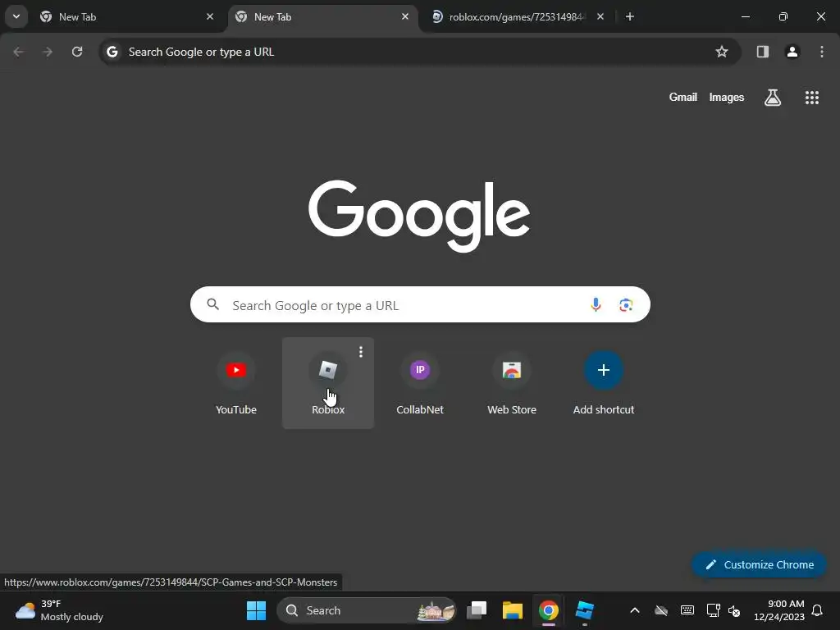The width and height of the screenshot is (840, 630).
Task: Open the Chrome three-dot menu
Action: coord(822,52)
